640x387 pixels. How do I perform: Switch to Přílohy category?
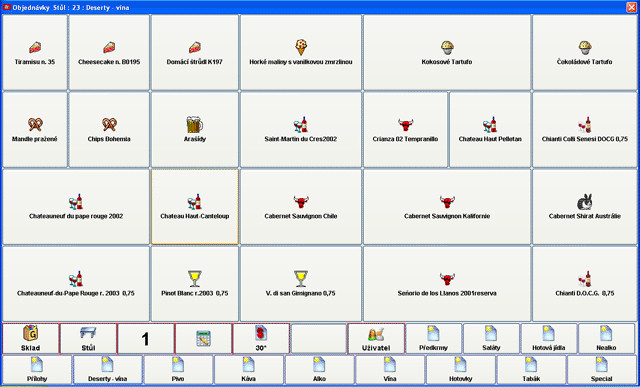pyautogui.click(x=37, y=369)
